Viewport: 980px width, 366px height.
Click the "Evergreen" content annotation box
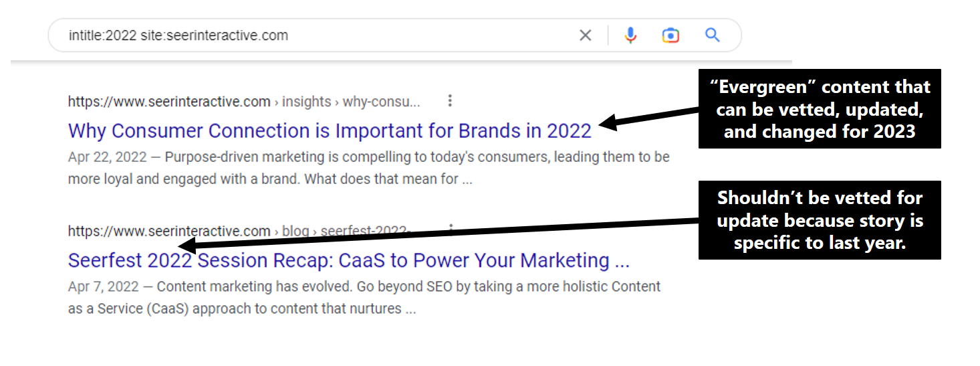coord(820,108)
